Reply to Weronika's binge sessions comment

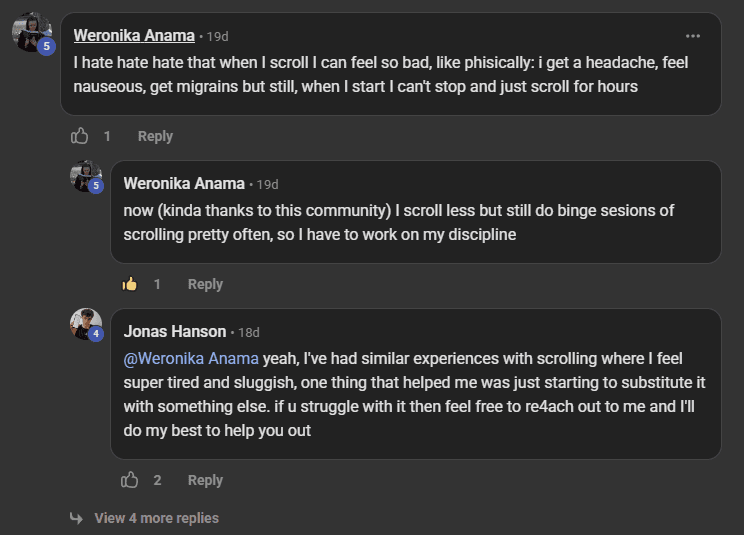pyautogui.click(x=205, y=284)
